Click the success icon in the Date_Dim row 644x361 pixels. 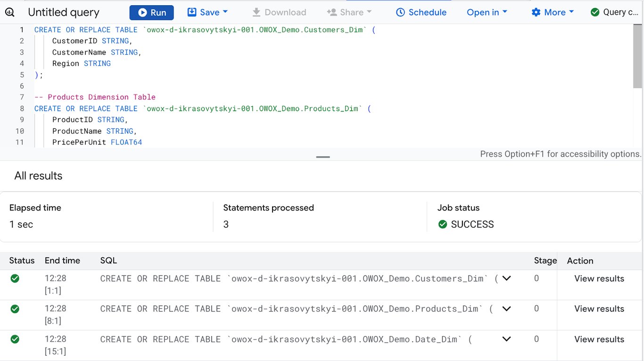[15, 339]
